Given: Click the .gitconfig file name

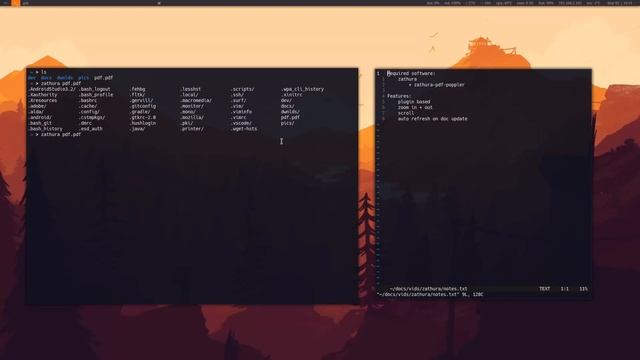Looking at the screenshot, I should click(143, 106).
